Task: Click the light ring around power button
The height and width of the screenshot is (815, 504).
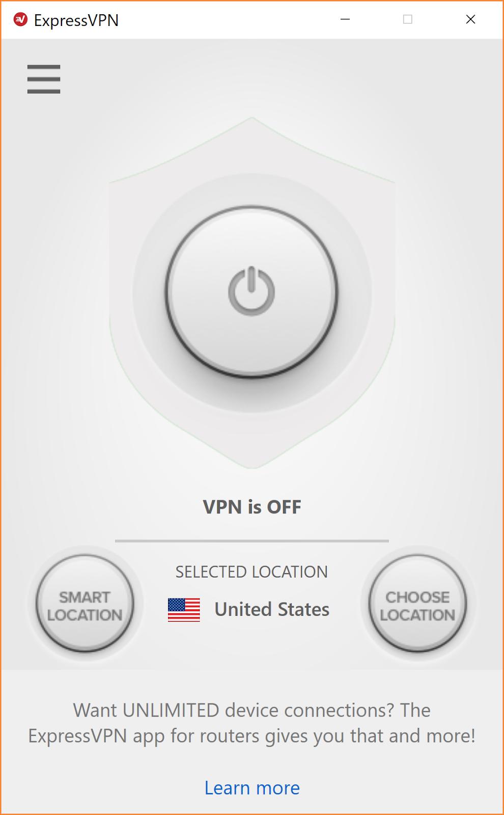Action: click(x=252, y=397)
